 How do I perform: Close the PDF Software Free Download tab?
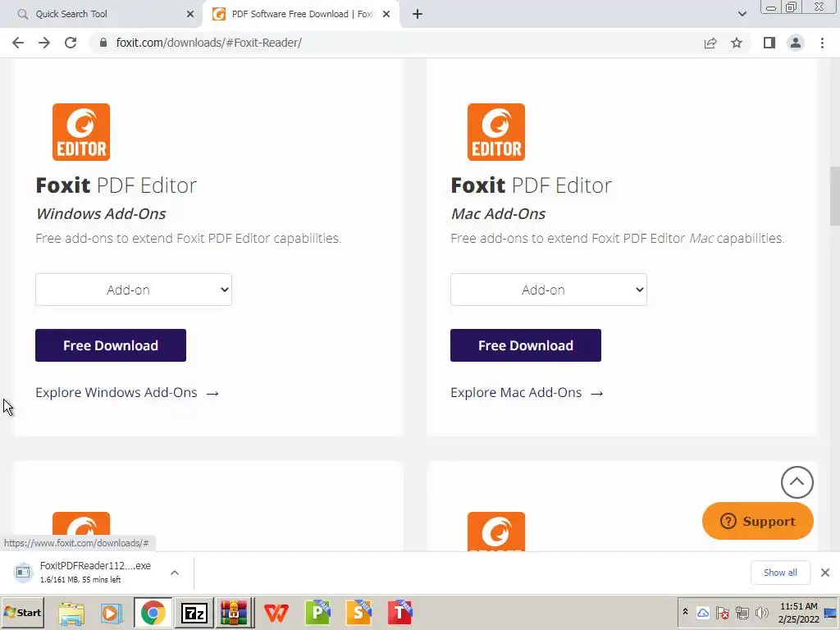[x=386, y=15]
